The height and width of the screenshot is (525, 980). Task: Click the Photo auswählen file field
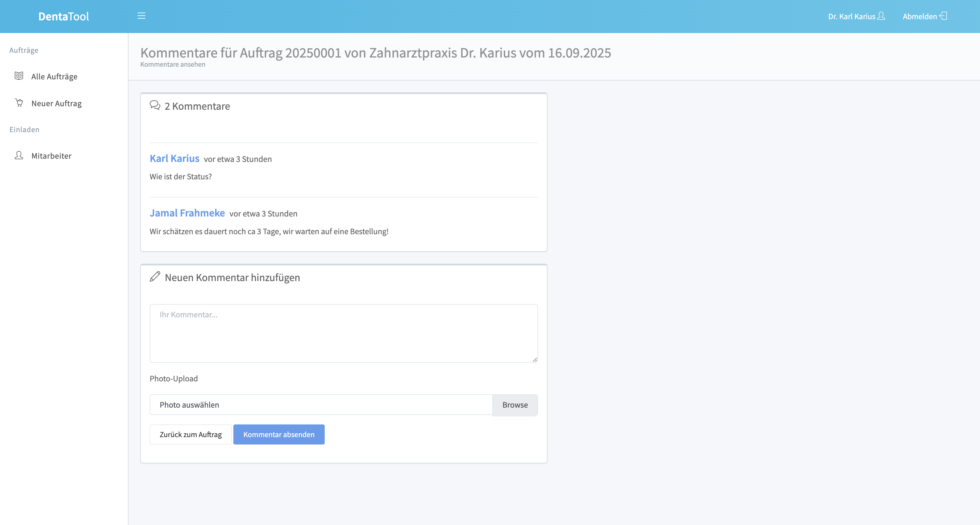[x=321, y=405]
